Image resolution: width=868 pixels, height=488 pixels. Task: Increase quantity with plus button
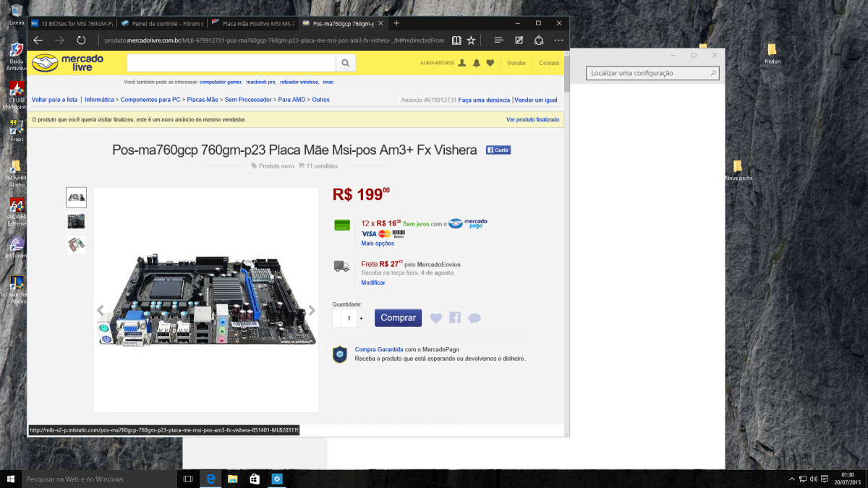pyautogui.click(x=361, y=318)
